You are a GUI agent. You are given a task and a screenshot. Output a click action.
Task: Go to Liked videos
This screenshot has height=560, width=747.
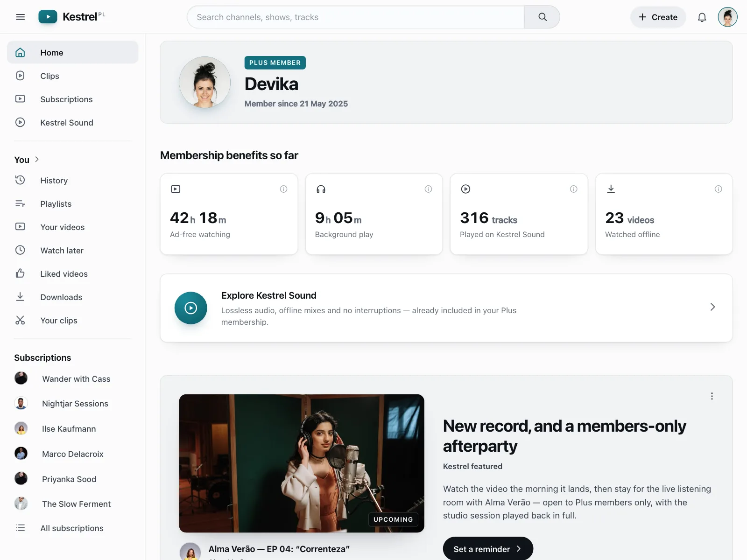click(x=73, y=273)
